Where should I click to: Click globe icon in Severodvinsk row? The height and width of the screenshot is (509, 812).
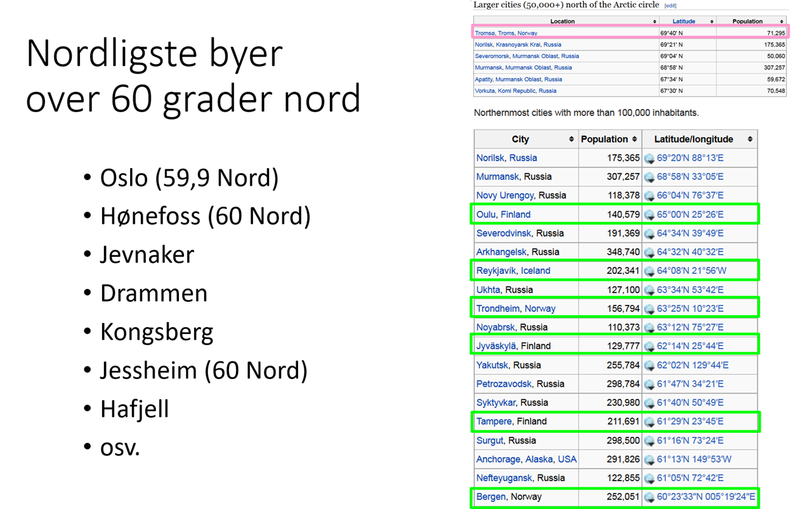650,233
